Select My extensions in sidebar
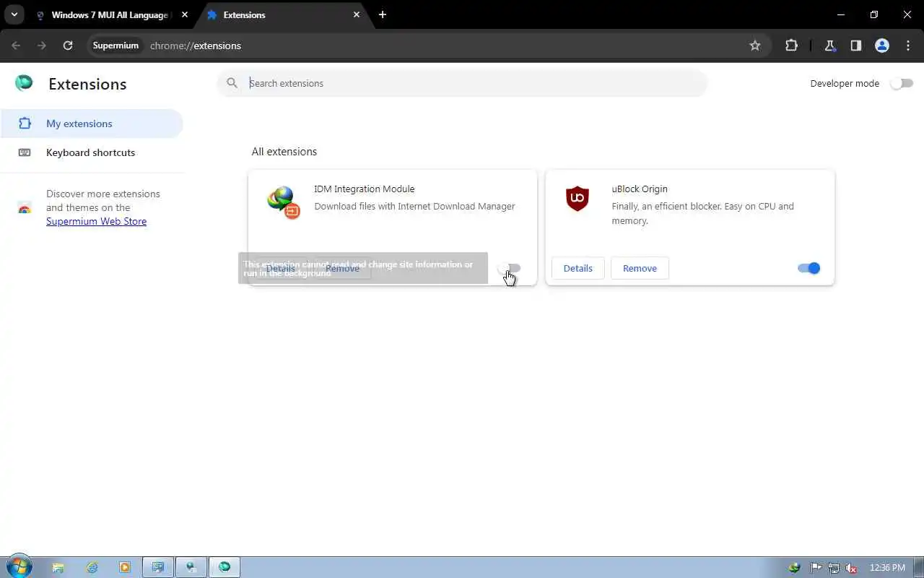 [x=92, y=124]
